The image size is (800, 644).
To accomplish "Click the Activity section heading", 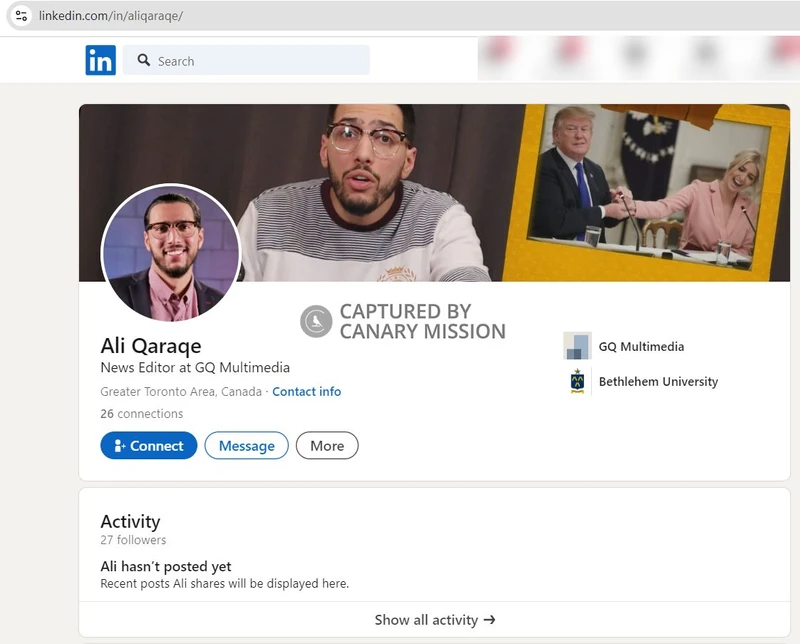I will point(130,522).
